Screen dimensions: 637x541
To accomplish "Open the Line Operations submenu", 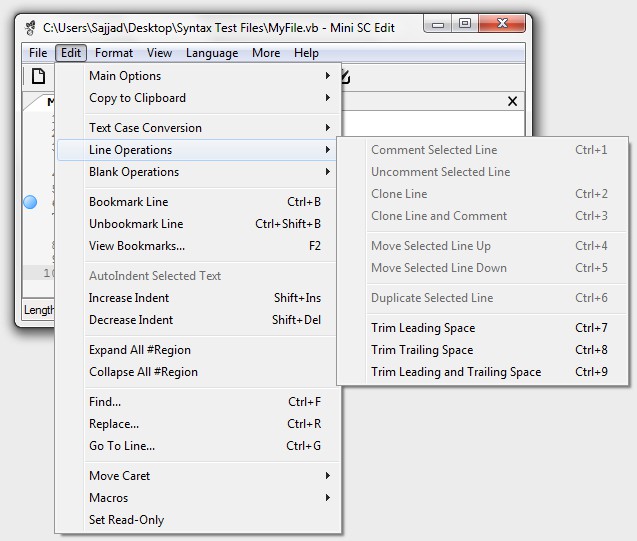I will coord(197,150).
